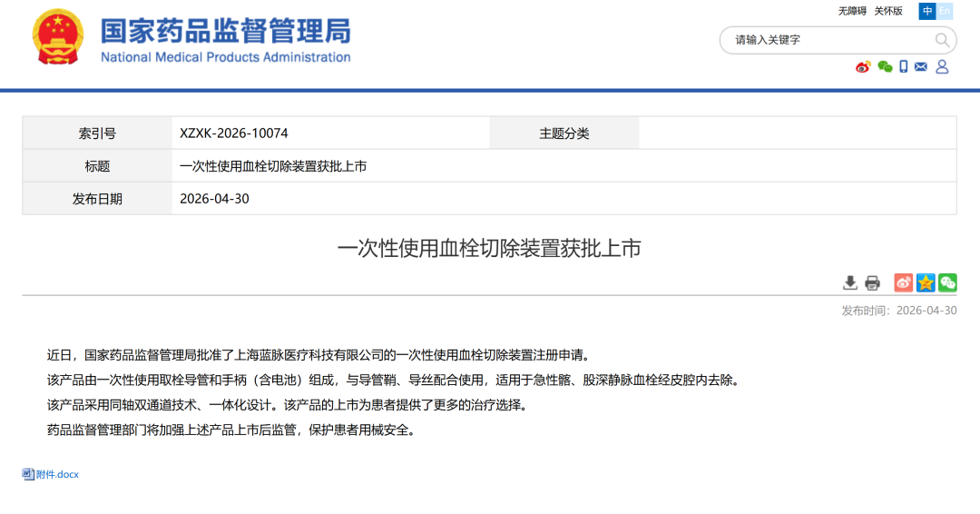Image resolution: width=980 pixels, height=514 pixels.
Task: Click the search magnifier icon
Action: tap(942, 41)
